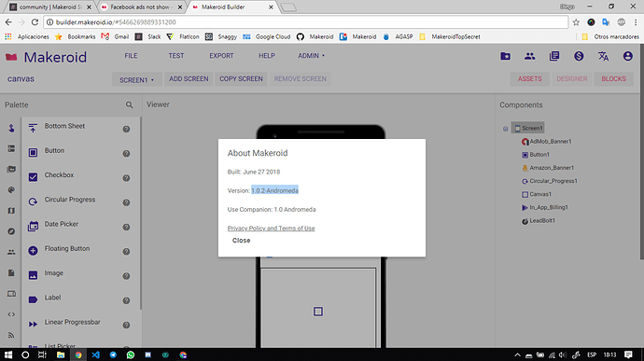The height and width of the screenshot is (361, 644).
Task: Open Privacy Policy and Terms of Use link
Action: click(x=271, y=229)
